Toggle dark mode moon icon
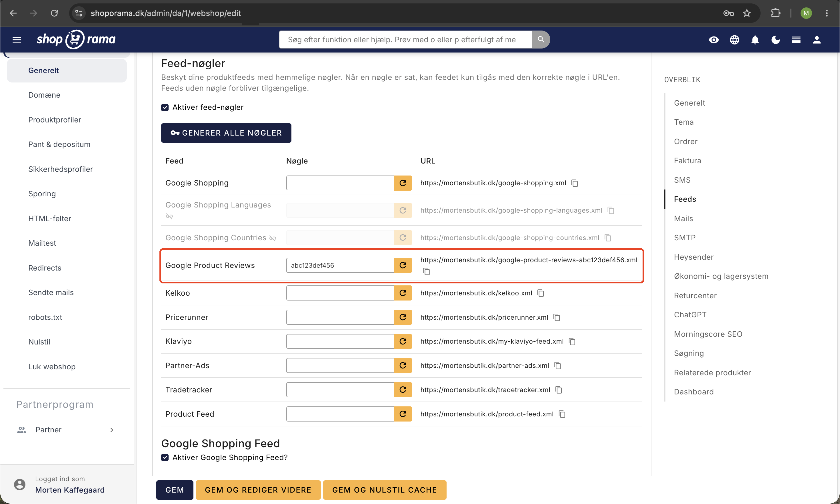The width and height of the screenshot is (840, 504). point(775,40)
